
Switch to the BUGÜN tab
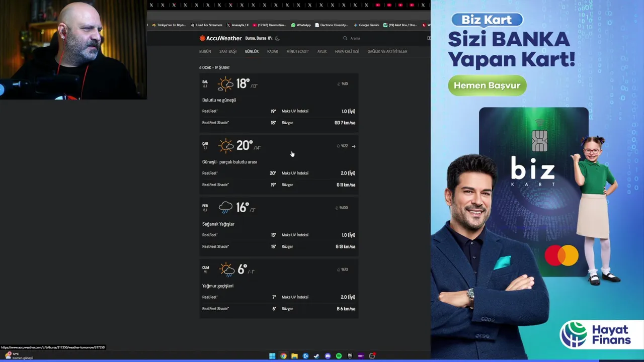tap(205, 51)
